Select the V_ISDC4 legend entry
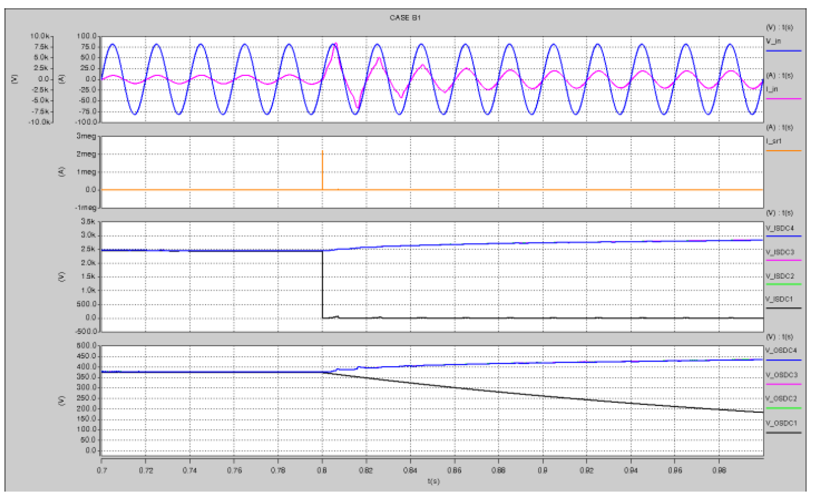 coord(780,228)
